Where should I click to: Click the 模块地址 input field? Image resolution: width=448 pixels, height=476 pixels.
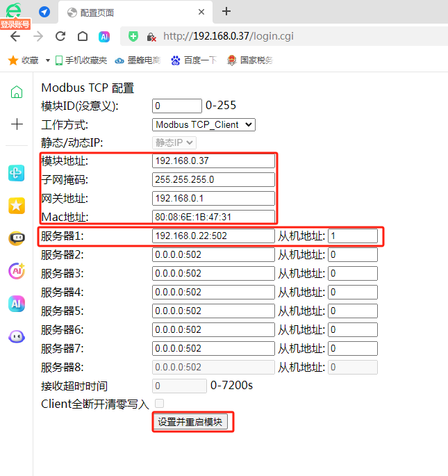click(213, 161)
